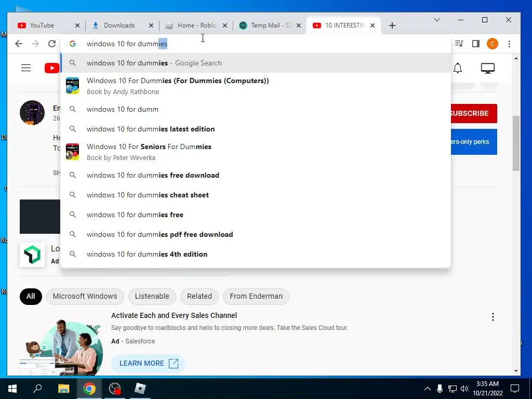Click the page vertical scrollbar thumb

[x=516, y=143]
